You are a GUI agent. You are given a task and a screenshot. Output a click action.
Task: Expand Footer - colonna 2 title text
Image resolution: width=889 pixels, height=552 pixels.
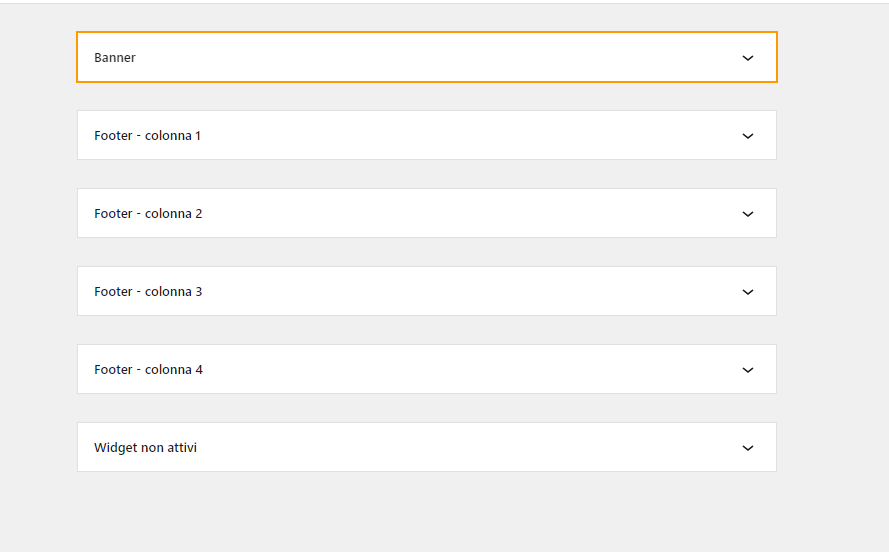148,214
